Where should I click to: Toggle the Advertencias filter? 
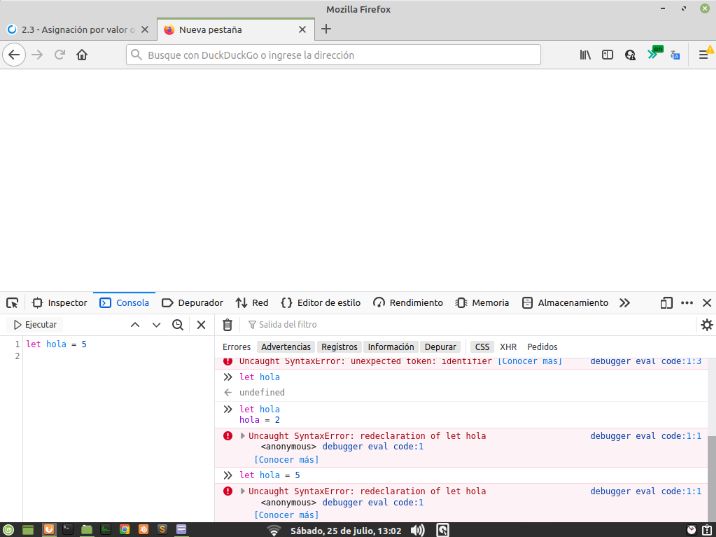click(286, 347)
